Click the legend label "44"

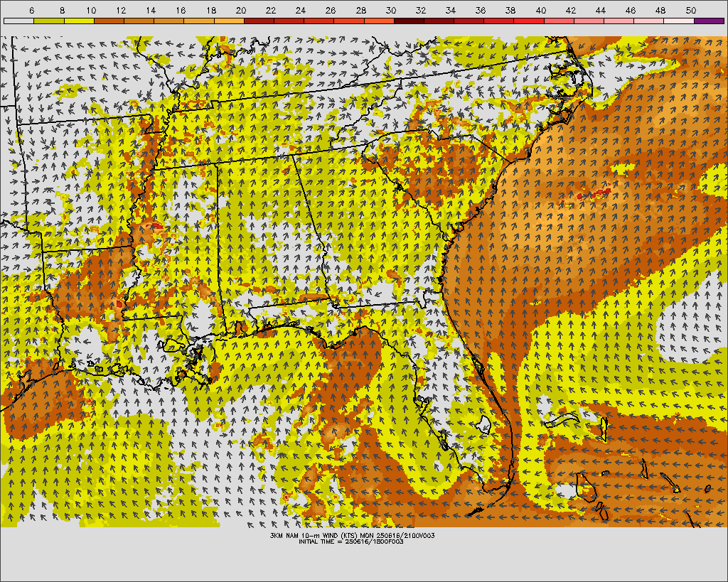pos(600,10)
